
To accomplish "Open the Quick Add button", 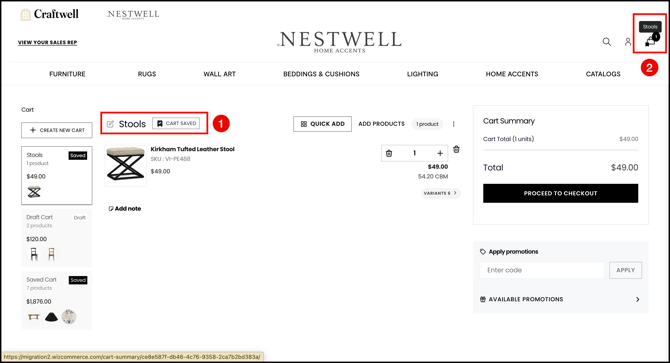I will [x=323, y=124].
